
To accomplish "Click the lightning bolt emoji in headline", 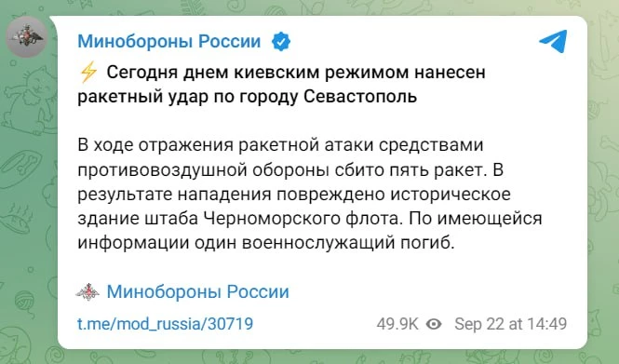I will pos(88,73).
